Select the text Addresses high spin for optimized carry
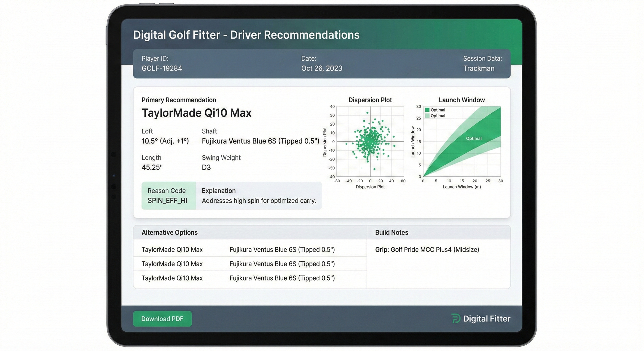644x351 pixels. click(259, 201)
